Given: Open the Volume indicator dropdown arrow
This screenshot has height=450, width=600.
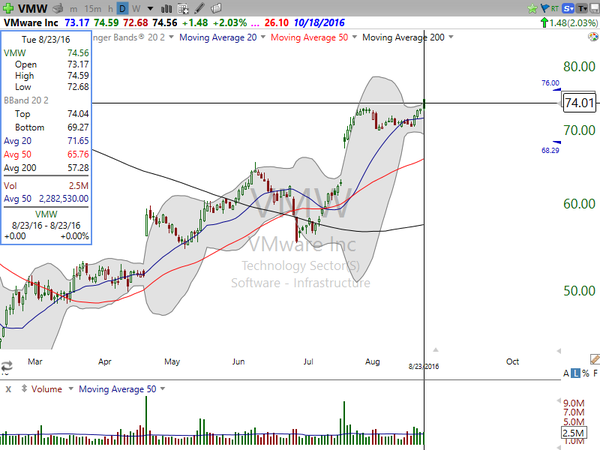Looking at the screenshot, I should (71, 389).
